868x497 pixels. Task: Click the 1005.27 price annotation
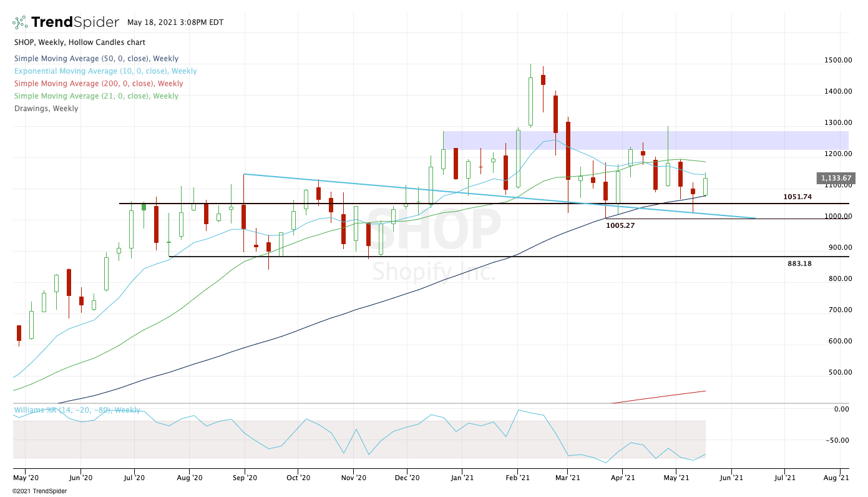coord(620,225)
